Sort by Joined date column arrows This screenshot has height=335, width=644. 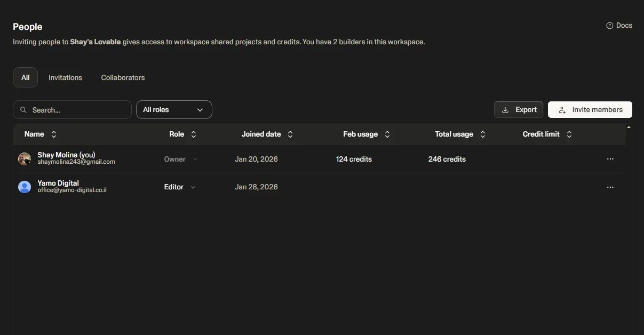290,134
